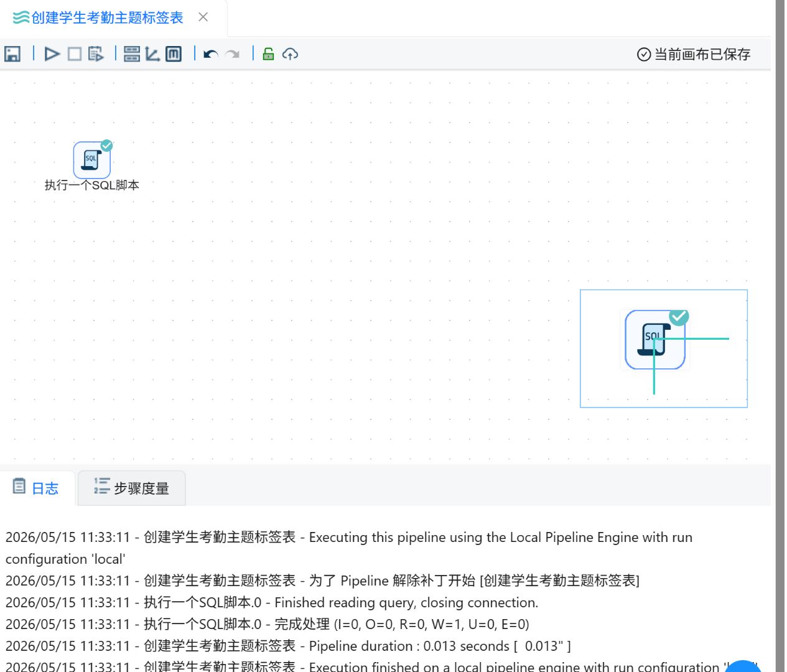Click the node's green success checkmark badge

pos(107,146)
